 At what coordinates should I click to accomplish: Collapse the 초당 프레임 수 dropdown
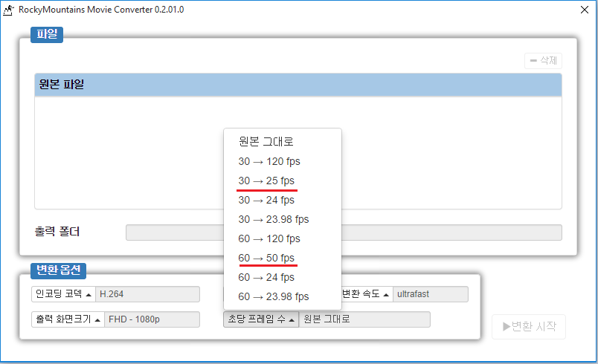click(x=260, y=319)
